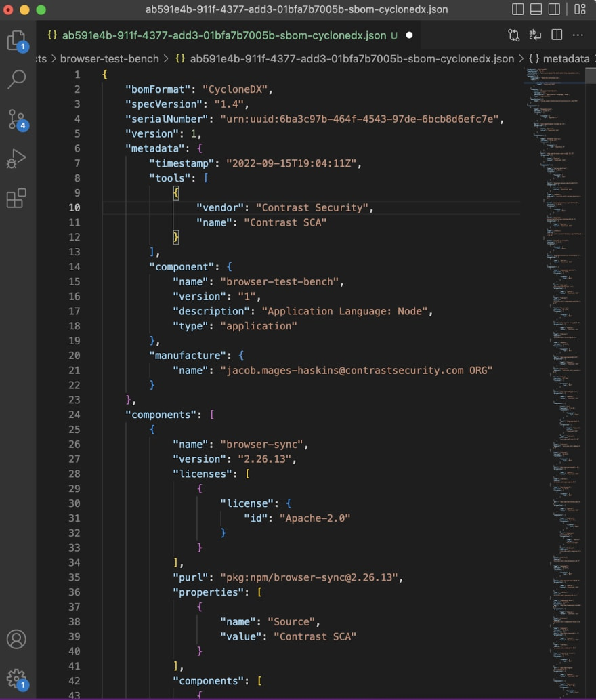Screen dimensions: 596x700
Task: Open the Extensions view
Action: click(16, 197)
